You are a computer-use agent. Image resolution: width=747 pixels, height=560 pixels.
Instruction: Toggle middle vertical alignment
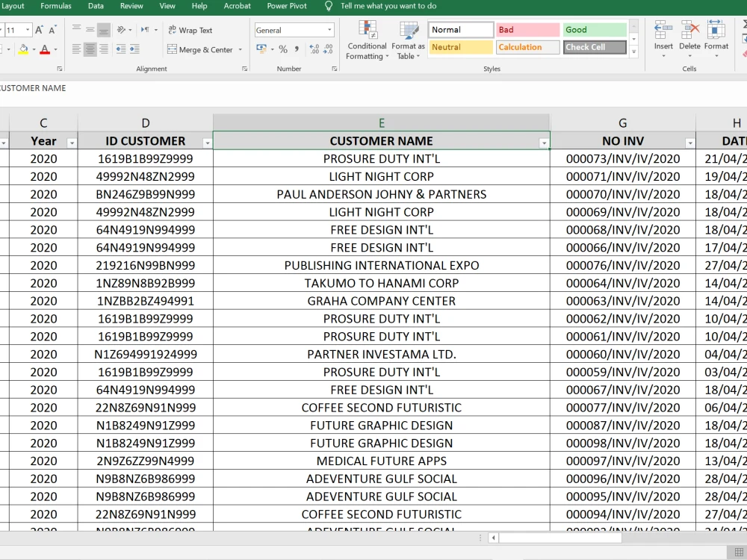click(x=90, y=28)
